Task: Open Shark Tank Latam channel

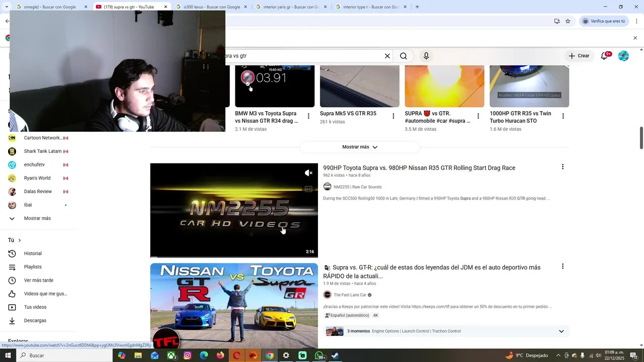Action: [38, 151]
